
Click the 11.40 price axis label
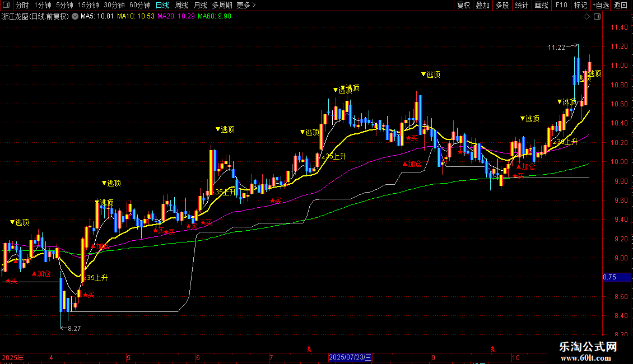[619, 27]
